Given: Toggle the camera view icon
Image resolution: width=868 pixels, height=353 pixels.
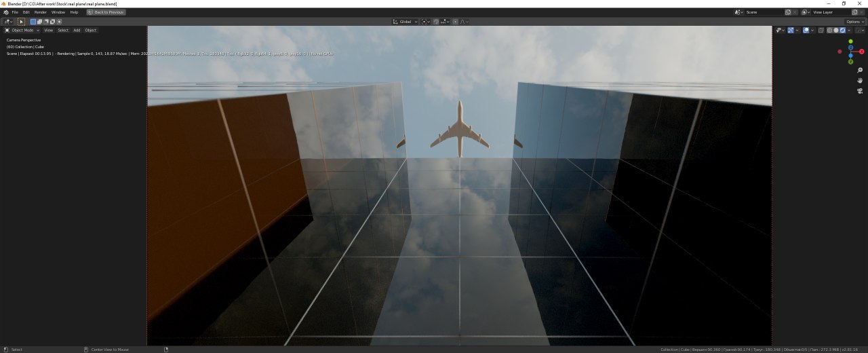Looking at the screenshot, I should tap(860, 91).
